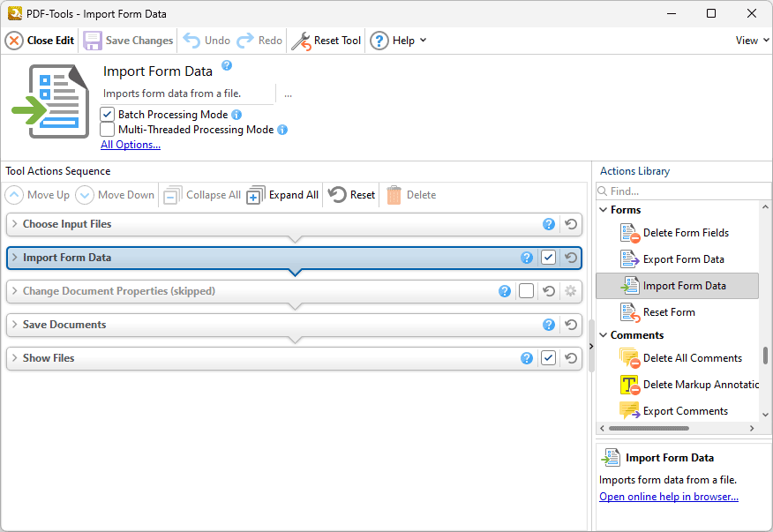Select Delete Markup Annotations action
Screen dimensions: 773x532
tap(678, 385)
